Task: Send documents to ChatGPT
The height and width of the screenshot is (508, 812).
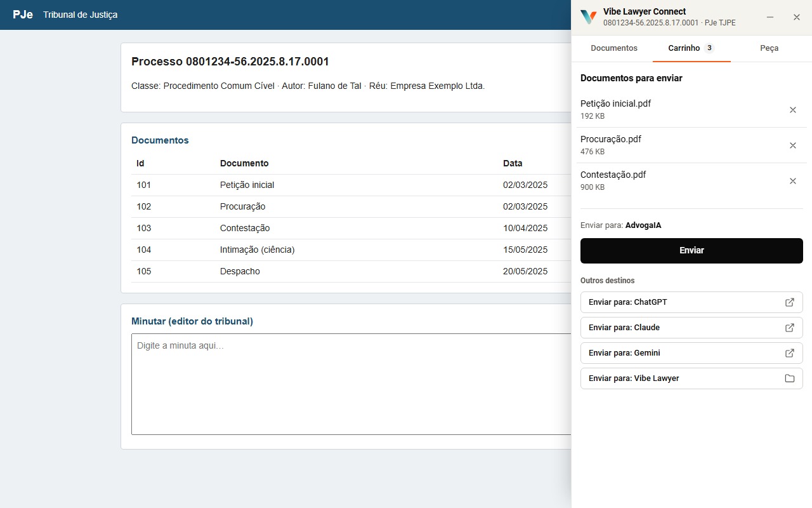Action: pos(691,302)
